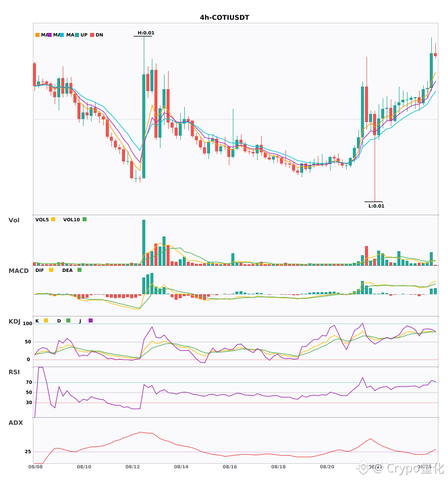Click the VOL10 legend label
This screenshot has height=481, width=448.
[71, 220]
